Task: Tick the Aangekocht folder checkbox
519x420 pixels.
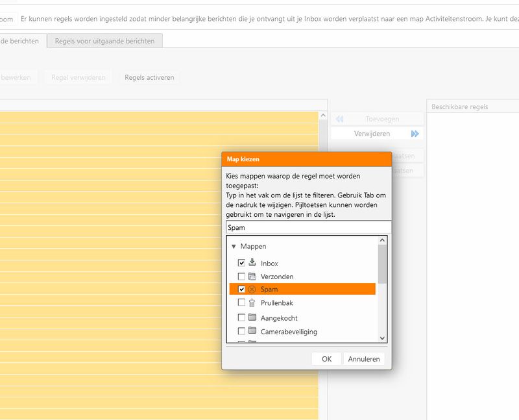Action: point(242,317)
